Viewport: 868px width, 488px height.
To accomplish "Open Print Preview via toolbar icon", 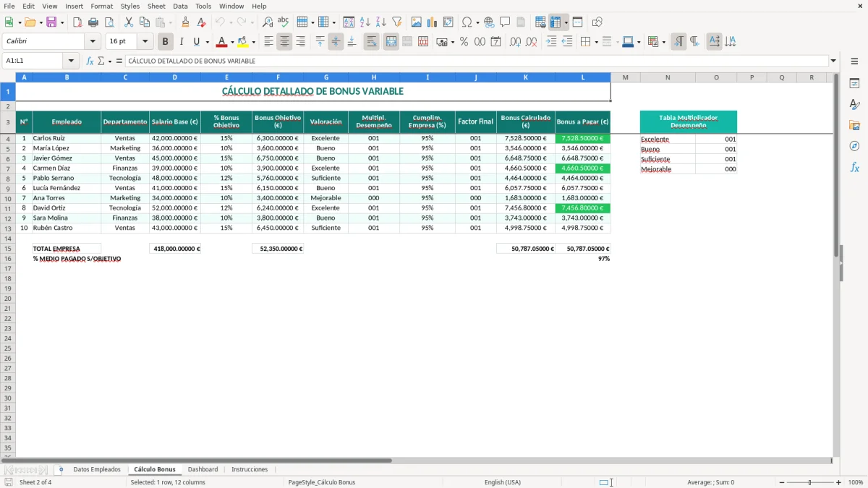I will 109,22.
